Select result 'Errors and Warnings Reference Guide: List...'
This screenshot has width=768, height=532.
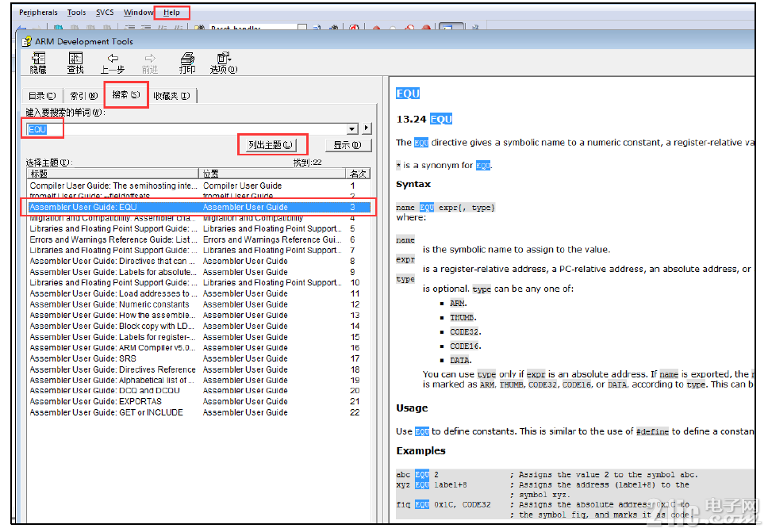[198, 239]
